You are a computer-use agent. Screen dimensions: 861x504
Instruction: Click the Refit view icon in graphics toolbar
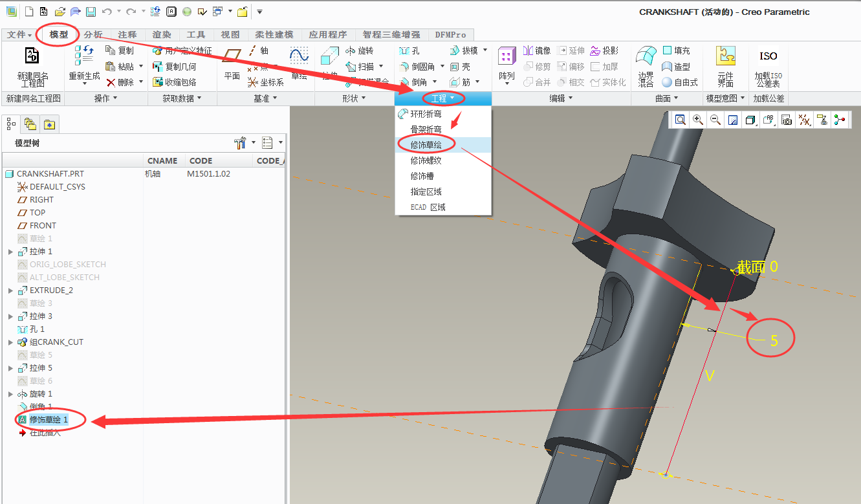tap(681, 120)
